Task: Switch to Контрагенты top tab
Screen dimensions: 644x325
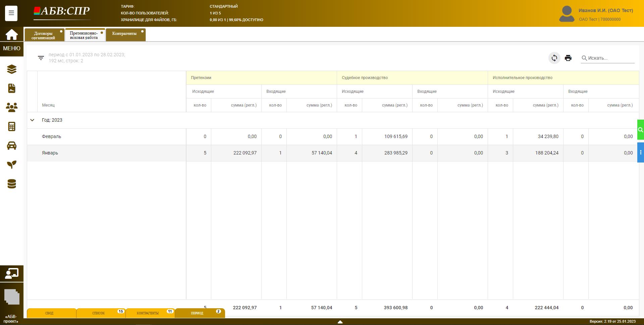Action: (x=124, y=34)
